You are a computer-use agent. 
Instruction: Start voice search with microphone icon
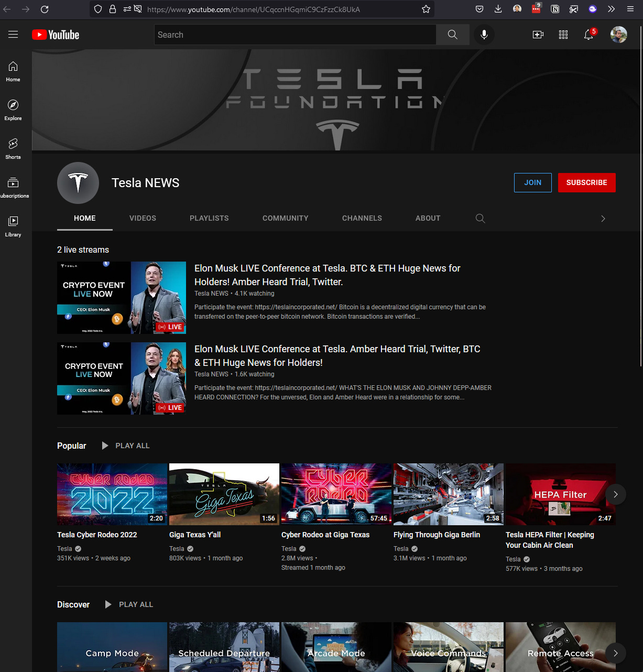click(484, 35)
